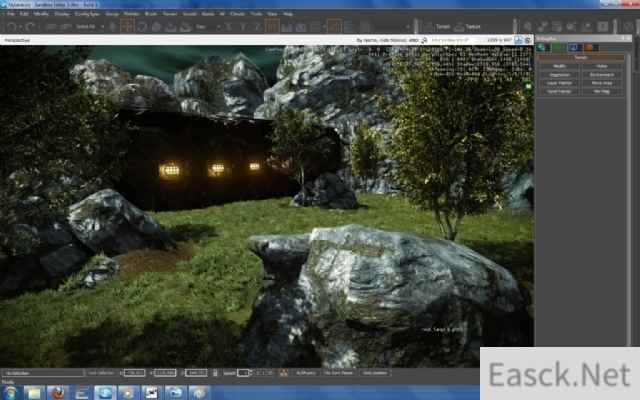Image resolution: width=640 pixels, height=400 pixels.
Task: Switch to the Objects tab in the RollupBar
Action: click(x=543, y=47)
